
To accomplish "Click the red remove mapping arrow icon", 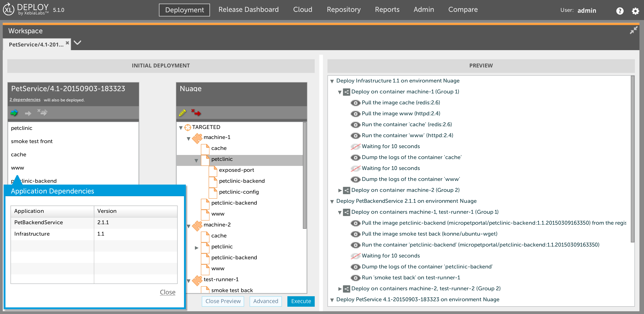I will pyautogui.click(x=196, y=113).
